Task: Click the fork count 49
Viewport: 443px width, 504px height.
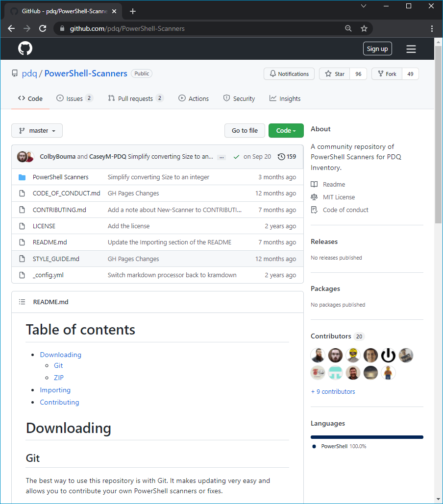Action: click(x=410, y=74)
